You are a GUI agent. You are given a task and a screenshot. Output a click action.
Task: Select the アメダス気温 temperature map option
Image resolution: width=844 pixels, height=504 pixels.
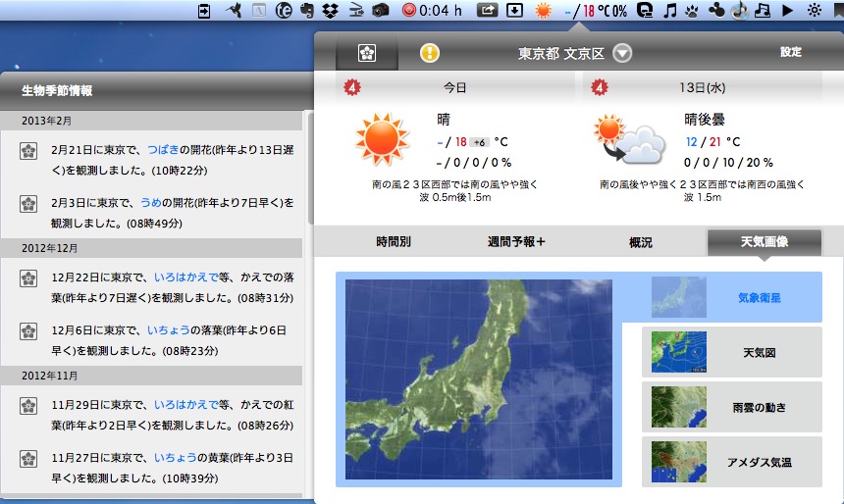tap(732, 462)
